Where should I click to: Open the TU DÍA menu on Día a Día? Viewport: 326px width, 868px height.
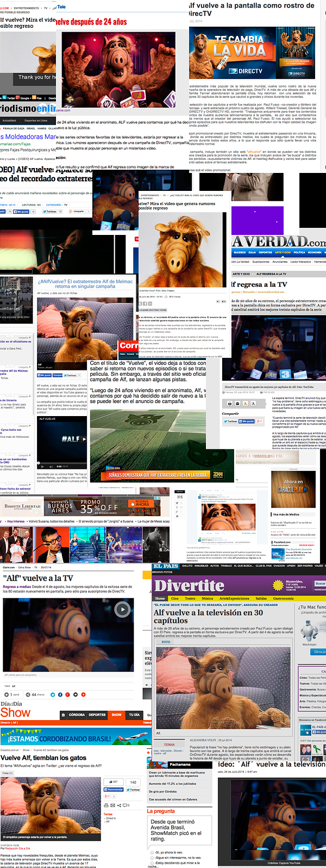pyautogui.click(x=134, y=715)
